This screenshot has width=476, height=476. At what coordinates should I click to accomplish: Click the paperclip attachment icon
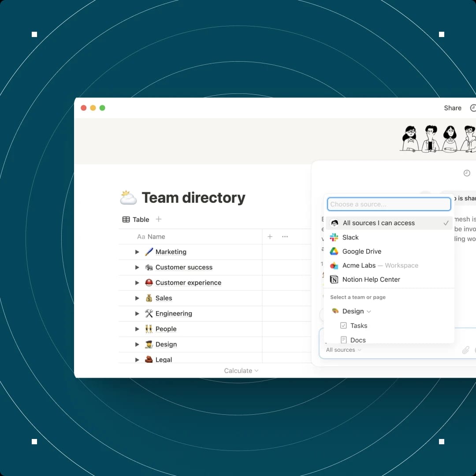coord(465,350)
